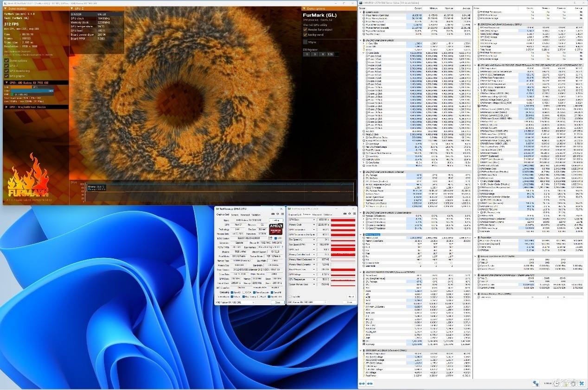Open the GPU Clock sensor dropdown in GPU-Z
Screen dimensions: 588x390
point(314,220)
